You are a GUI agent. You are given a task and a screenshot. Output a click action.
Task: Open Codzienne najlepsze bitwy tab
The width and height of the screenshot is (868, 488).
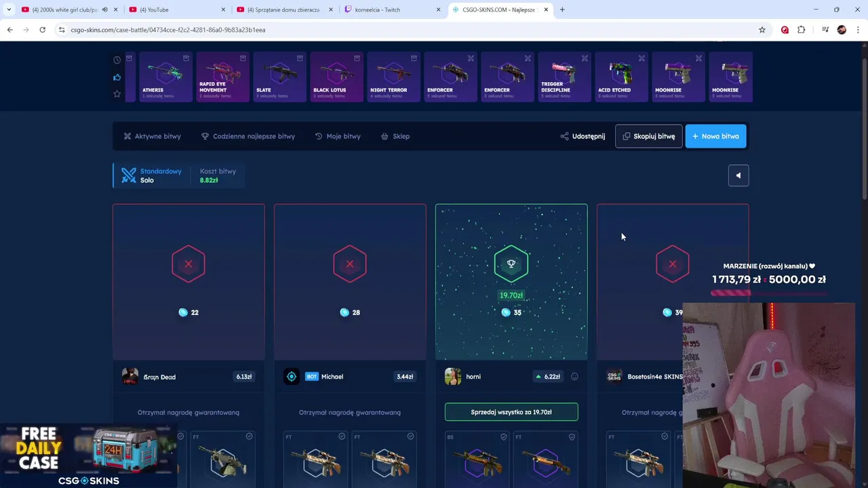pyautogui.click(x=248, y=136)
